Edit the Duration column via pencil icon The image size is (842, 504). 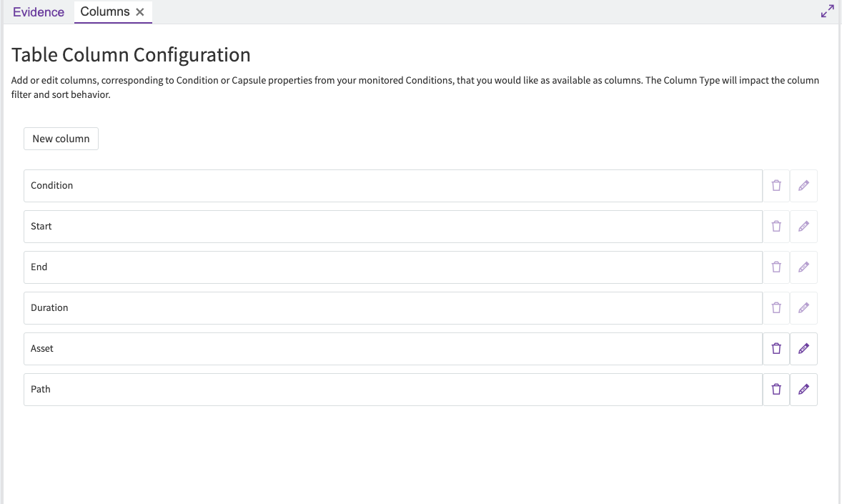point(803,308)
